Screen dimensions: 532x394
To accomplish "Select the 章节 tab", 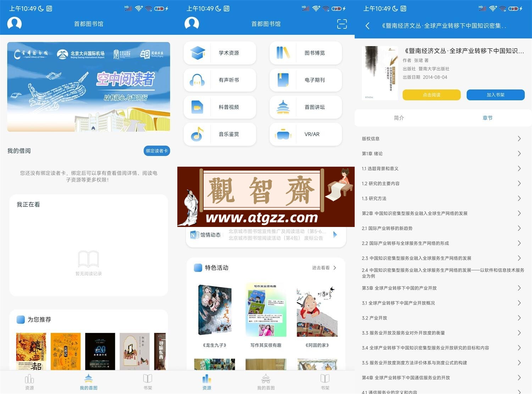I will [x=488, y=118].
